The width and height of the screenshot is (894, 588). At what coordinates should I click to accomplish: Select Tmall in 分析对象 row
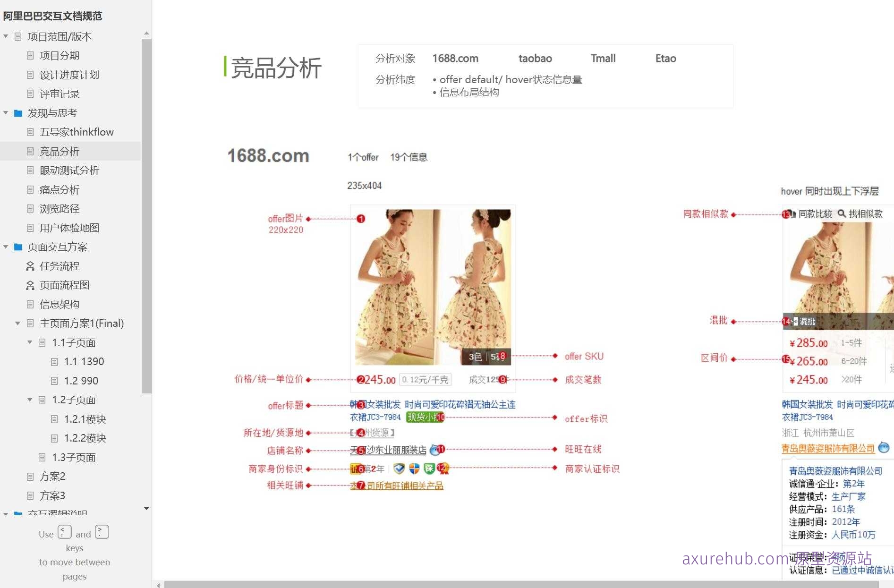603,59
